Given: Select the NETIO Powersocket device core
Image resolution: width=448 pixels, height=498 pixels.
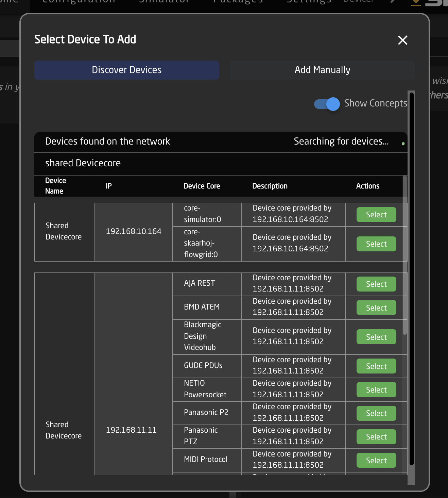Looking at the screenshot, I should (376, 390).
